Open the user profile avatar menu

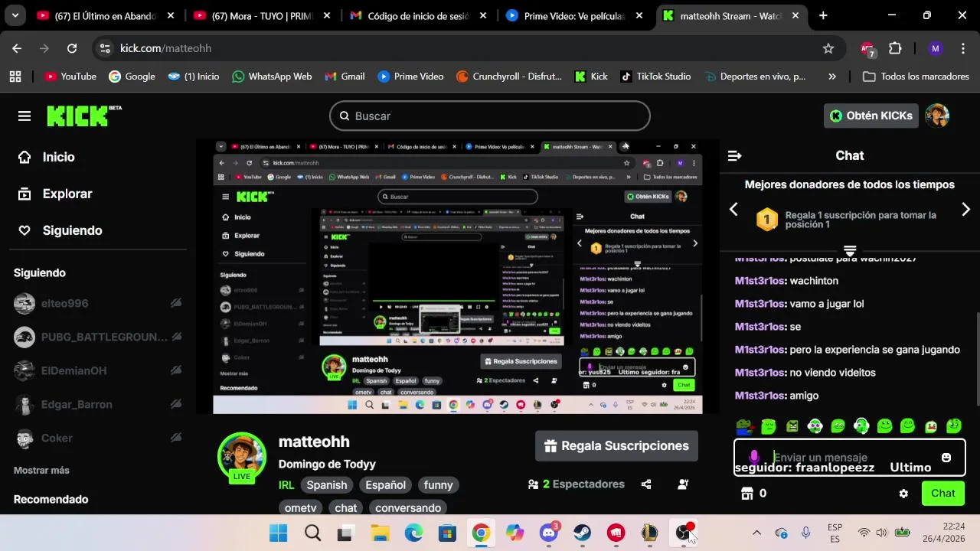[x=937, y=116]
